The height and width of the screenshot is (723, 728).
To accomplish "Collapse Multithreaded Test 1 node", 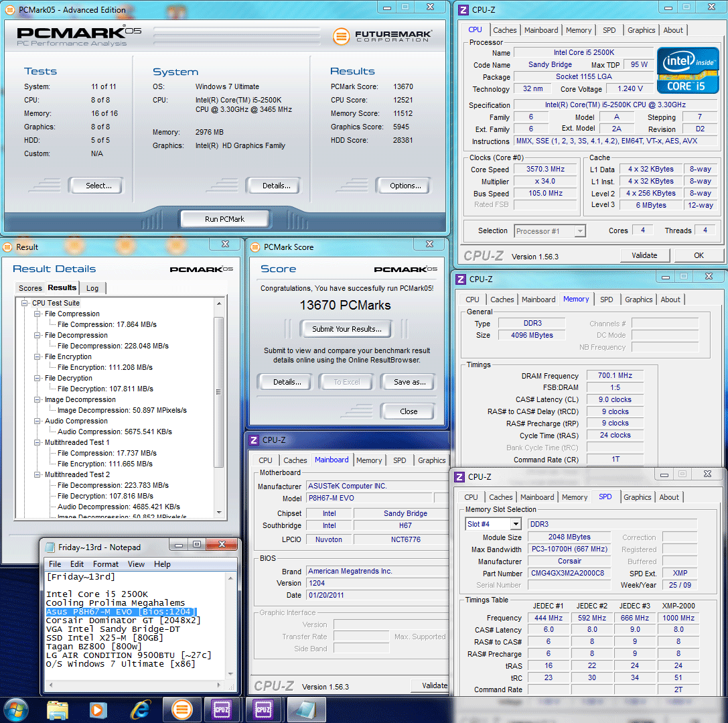I will click(37, 442).
